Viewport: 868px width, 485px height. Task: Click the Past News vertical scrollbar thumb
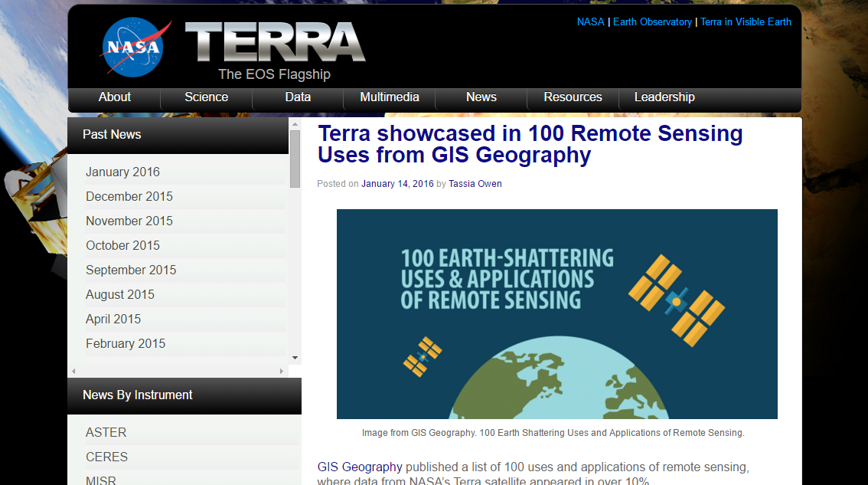tap(295, 159)
